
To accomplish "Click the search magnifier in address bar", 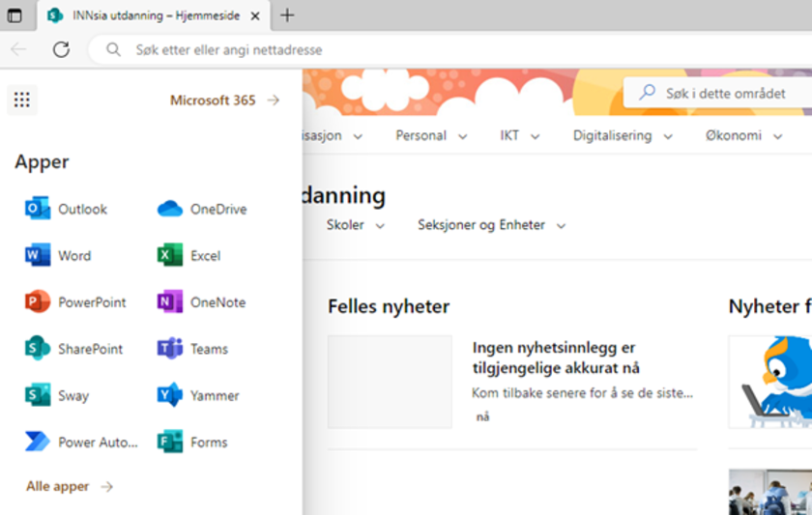I will [113, 49].
